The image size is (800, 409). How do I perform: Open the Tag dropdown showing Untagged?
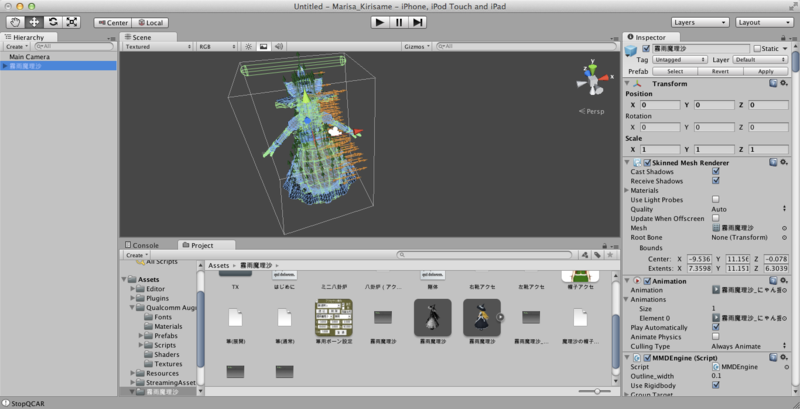pyautogui.click(x=680, y=60)
